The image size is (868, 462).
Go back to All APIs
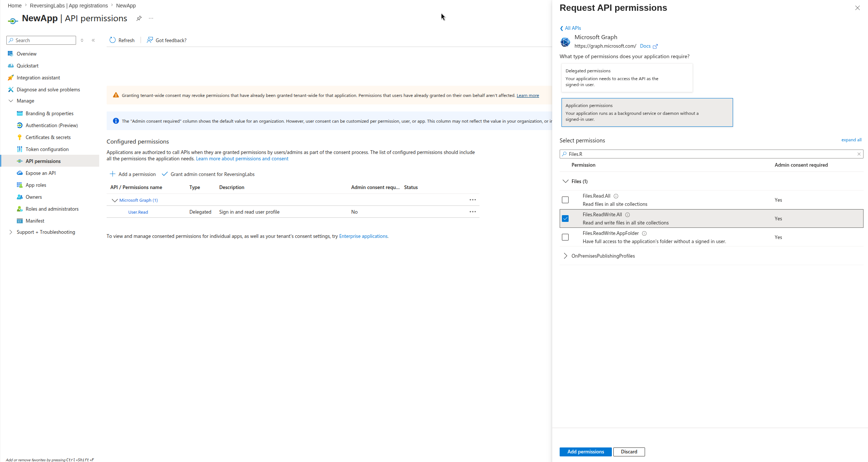coord(570,28)
